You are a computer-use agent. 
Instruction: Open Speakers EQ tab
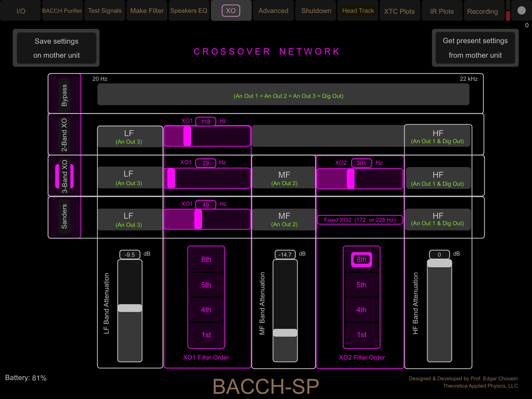point(189,11)
